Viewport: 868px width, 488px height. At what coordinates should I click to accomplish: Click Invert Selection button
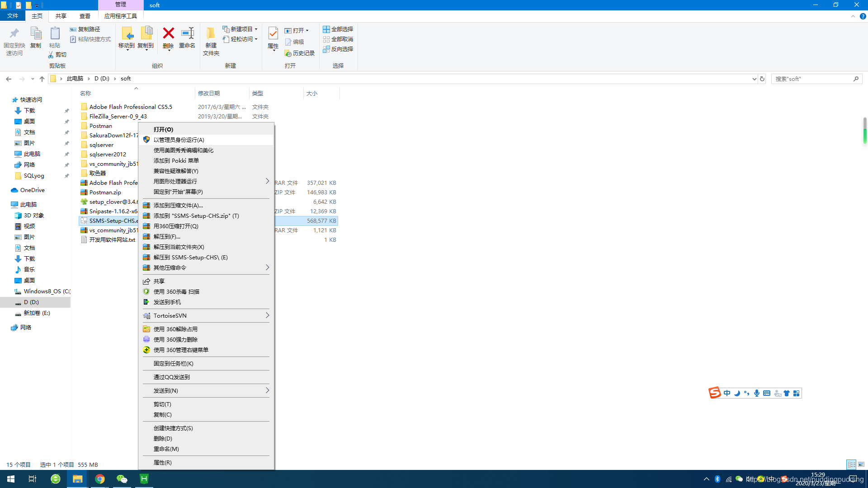tap(338, 49)
